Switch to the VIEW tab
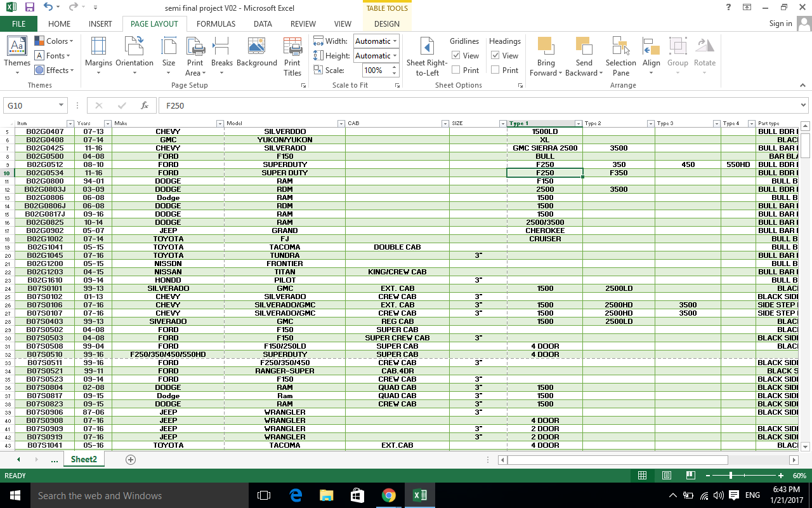The height and width of the screenshot is (508, 812). click(x=343, y=24)
